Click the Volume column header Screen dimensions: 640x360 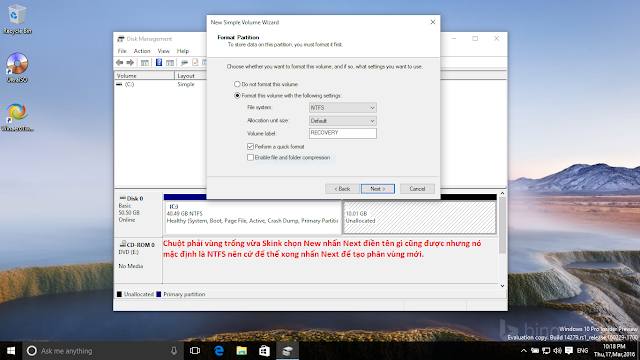point(144,76)
